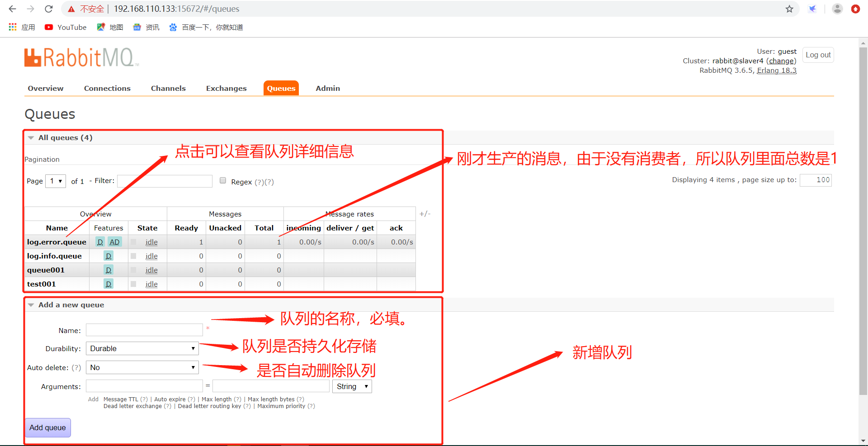Screen dimensions: 868x446
Task: Click the browser forward arrow
Action: (x=30, y=9)
